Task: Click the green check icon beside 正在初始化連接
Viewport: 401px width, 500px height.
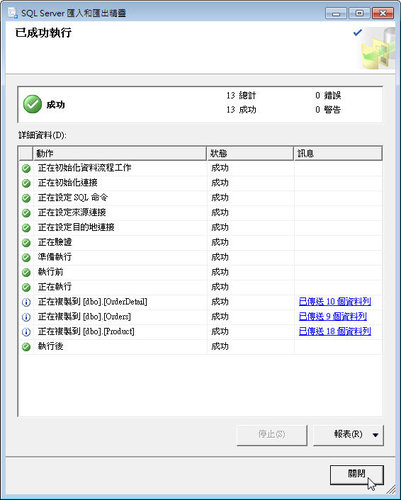Action: [26, 183]
